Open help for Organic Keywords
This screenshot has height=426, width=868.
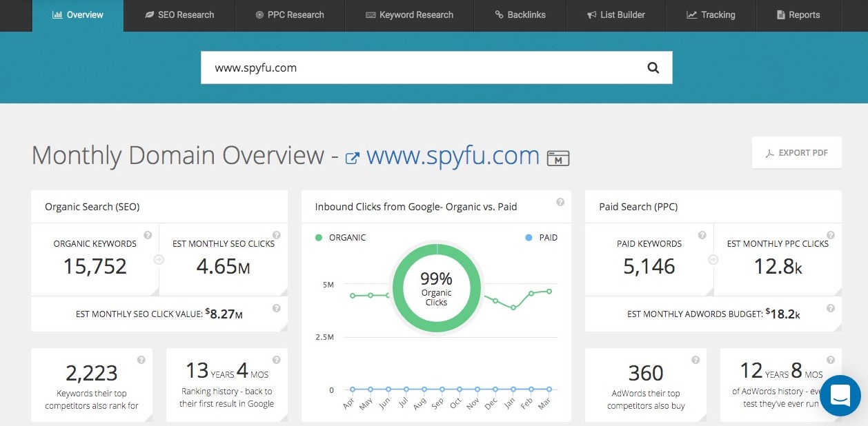(148, 235)
